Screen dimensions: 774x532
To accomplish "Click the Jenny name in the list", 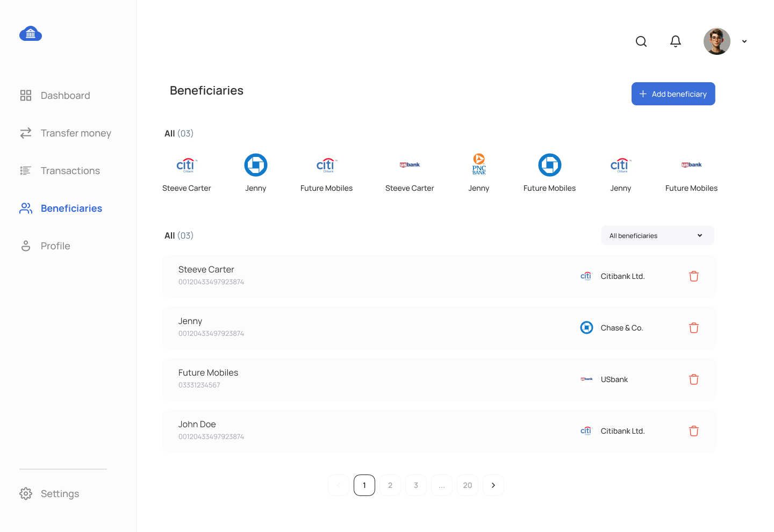I will 190,321.
